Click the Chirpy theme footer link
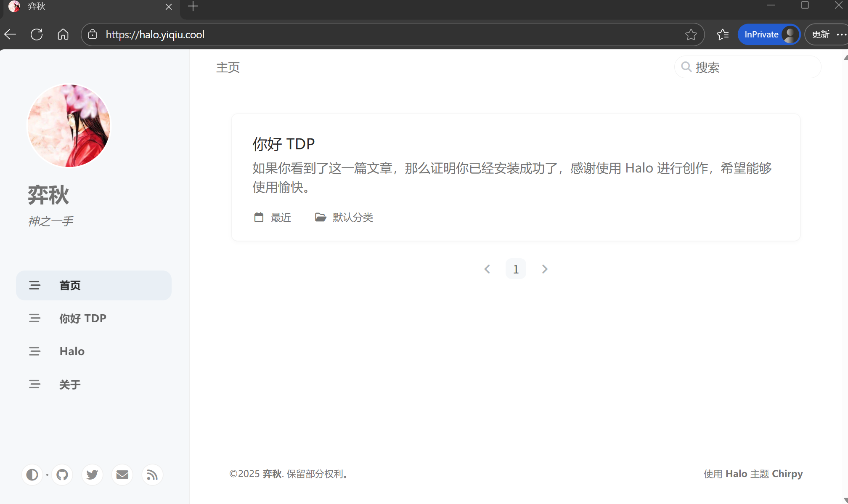 tap(787, 474)
